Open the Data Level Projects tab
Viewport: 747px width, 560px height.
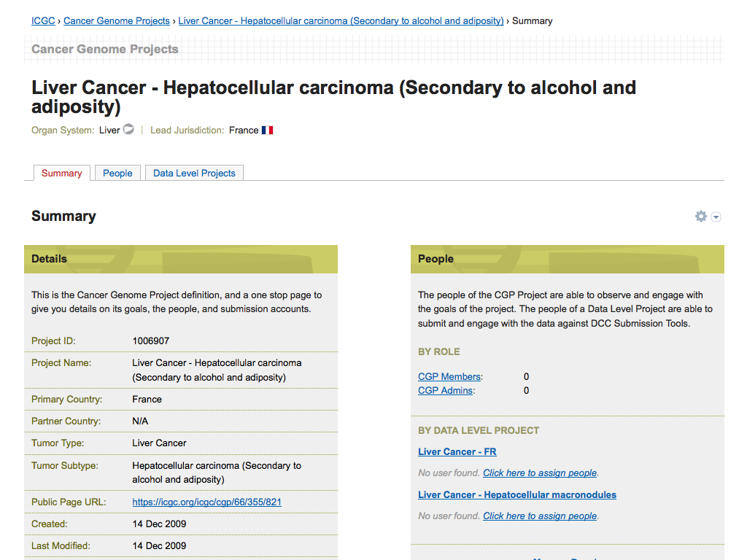point(194,173)
